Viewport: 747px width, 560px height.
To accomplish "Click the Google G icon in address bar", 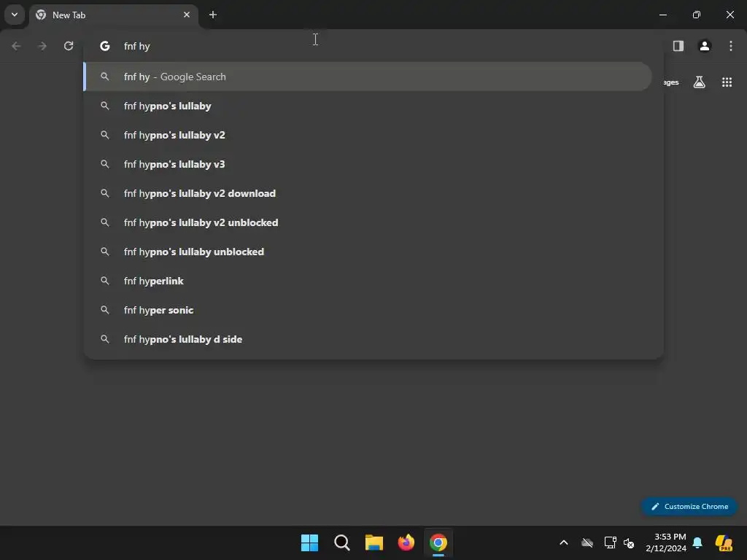I will pyautogui.click(x=105, y=46).
